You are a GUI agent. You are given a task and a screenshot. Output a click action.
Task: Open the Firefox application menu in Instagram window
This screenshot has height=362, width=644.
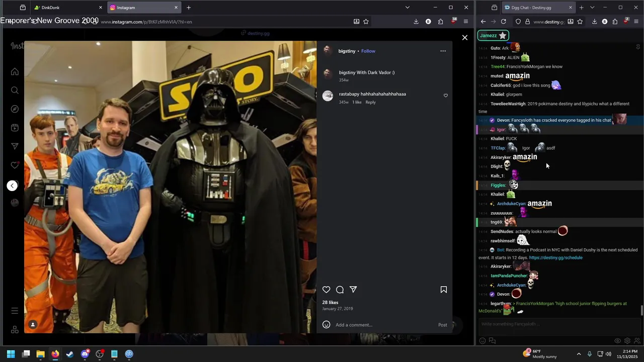point(465,22)
